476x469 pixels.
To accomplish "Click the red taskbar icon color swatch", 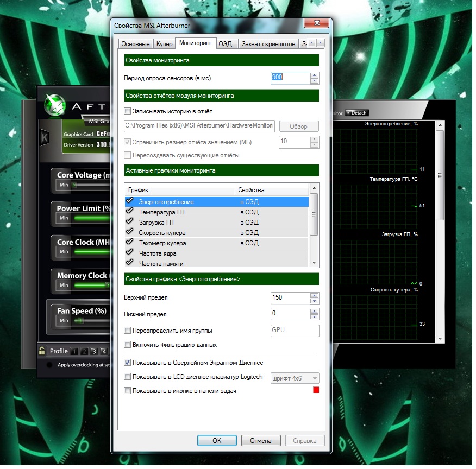I will click(315, 390).
